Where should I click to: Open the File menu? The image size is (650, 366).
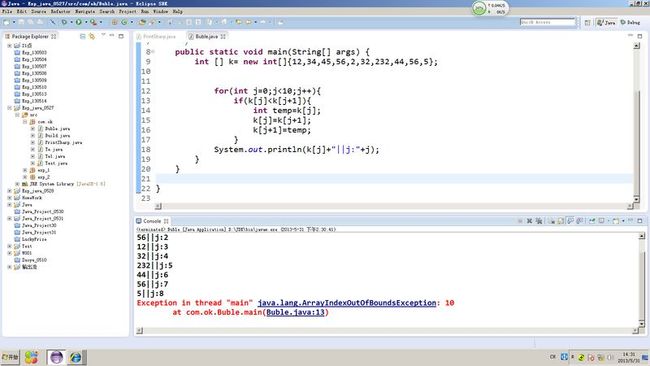7,12
